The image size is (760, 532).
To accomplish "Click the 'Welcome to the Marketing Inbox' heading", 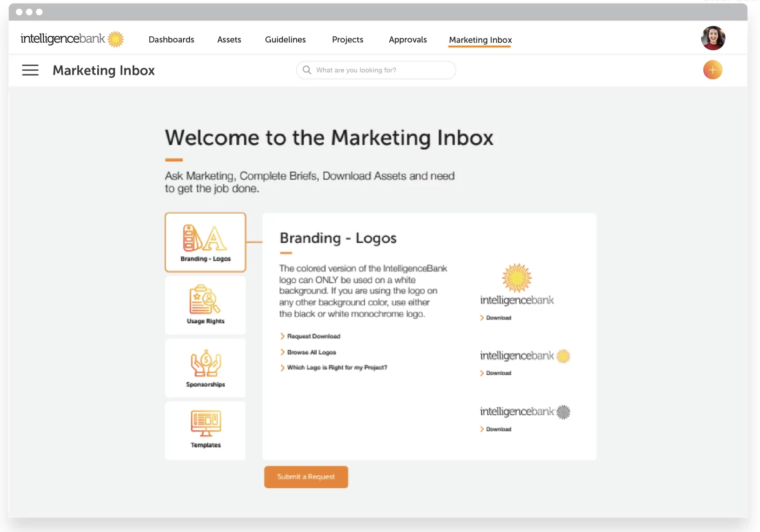I will coord(329,138).
